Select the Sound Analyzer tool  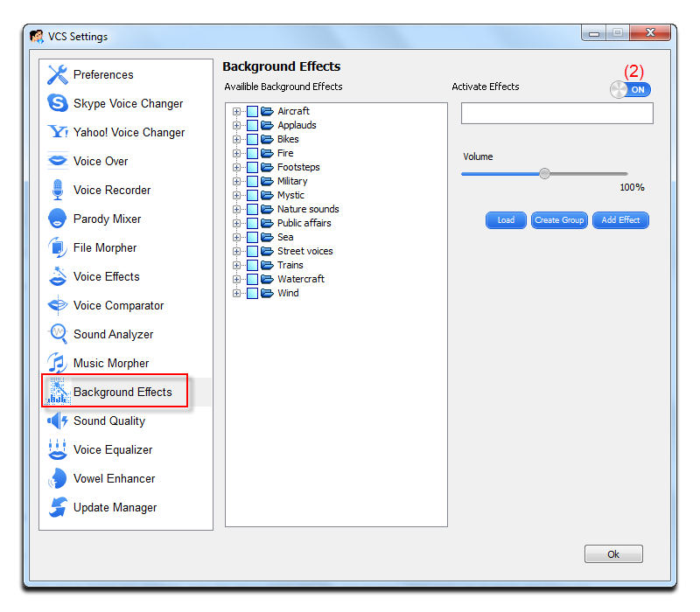106,334
